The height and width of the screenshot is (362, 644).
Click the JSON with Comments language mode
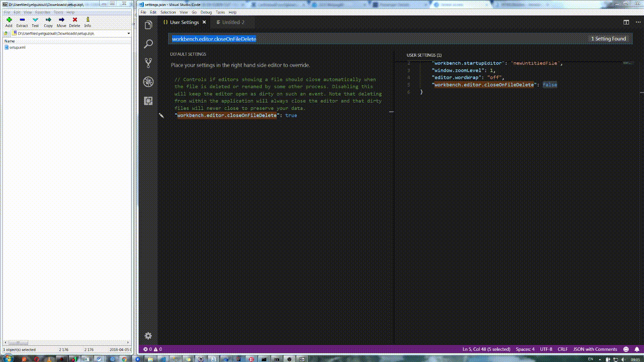(595, 349)
